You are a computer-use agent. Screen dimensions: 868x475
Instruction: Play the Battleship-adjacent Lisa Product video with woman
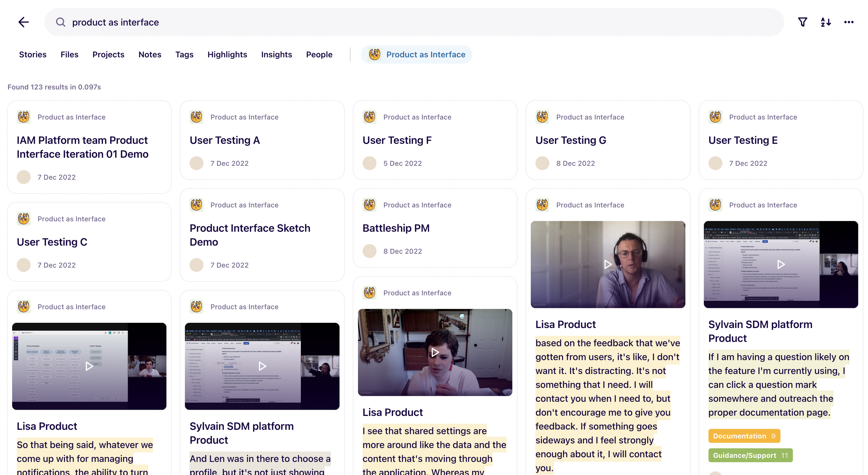point(435,352)
